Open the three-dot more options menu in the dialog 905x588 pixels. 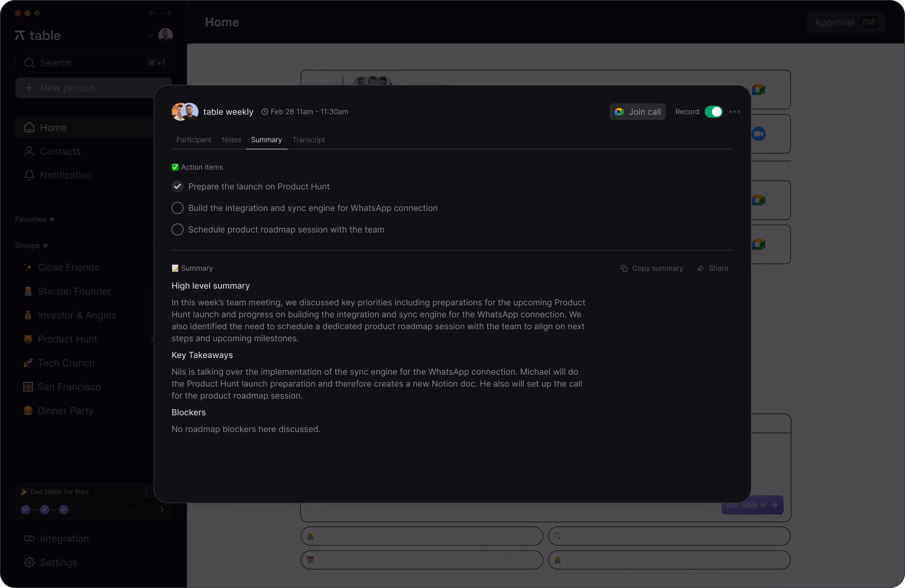(735, 112)
